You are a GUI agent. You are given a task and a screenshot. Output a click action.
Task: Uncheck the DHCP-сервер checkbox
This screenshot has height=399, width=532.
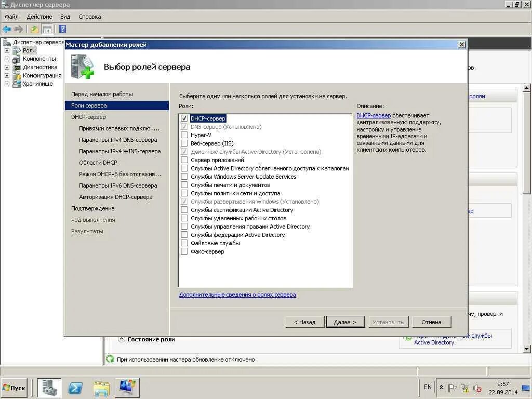coord(184,118)
